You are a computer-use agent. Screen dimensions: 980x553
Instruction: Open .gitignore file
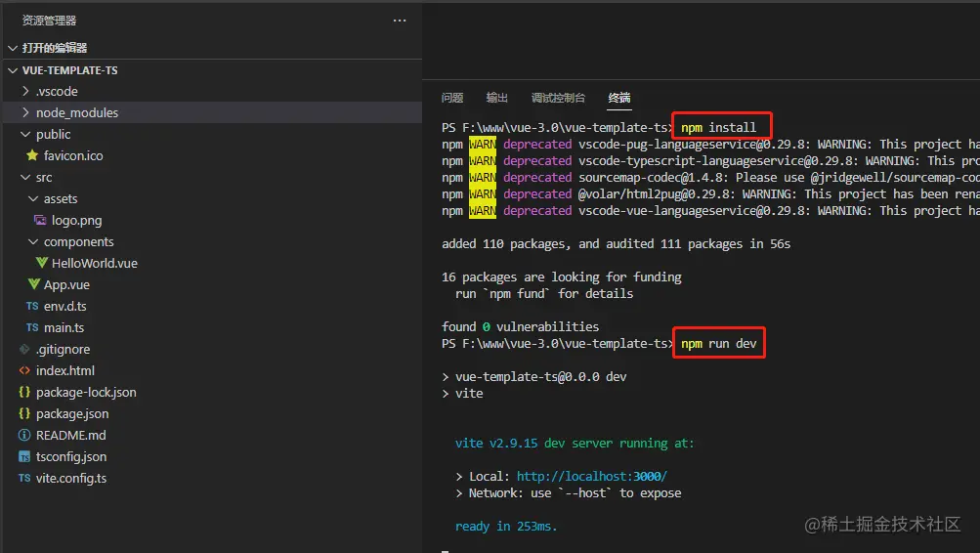pyautogui.click(x=63, y=350)
